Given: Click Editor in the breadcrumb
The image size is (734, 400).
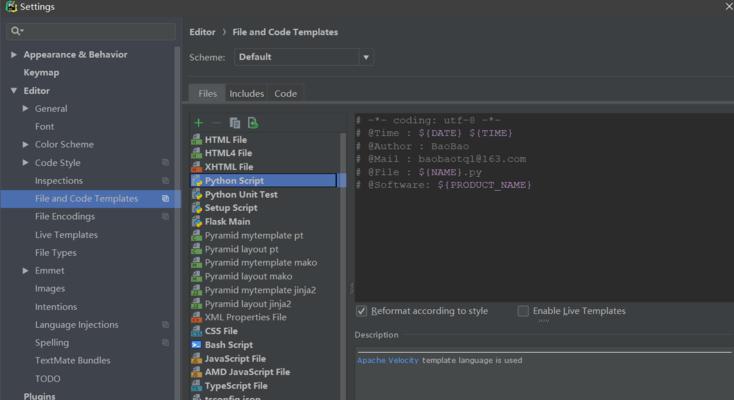Looking at the screenshot, I should pos(202,32).
